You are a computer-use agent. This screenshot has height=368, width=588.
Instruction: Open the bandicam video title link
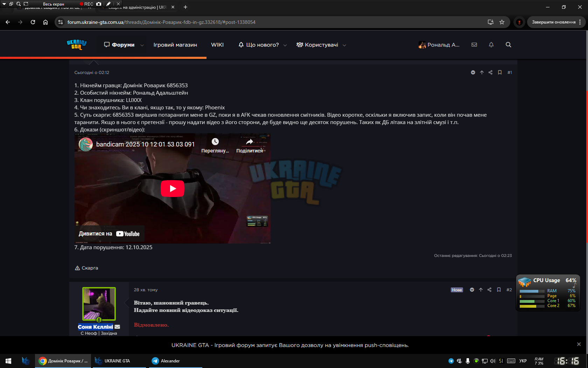[145, 144]
